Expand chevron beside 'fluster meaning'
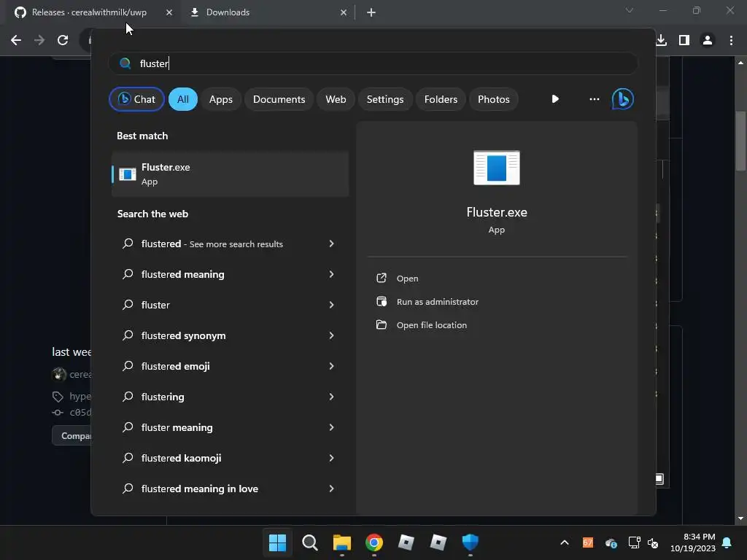Image resolution: width=747 pixels, height=560 pixels. [x=332, y=427]
